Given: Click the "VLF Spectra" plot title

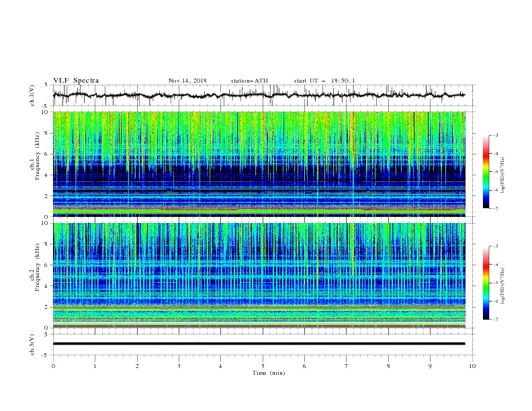Looking at the screenshot, I should click(x=76, y=81).
